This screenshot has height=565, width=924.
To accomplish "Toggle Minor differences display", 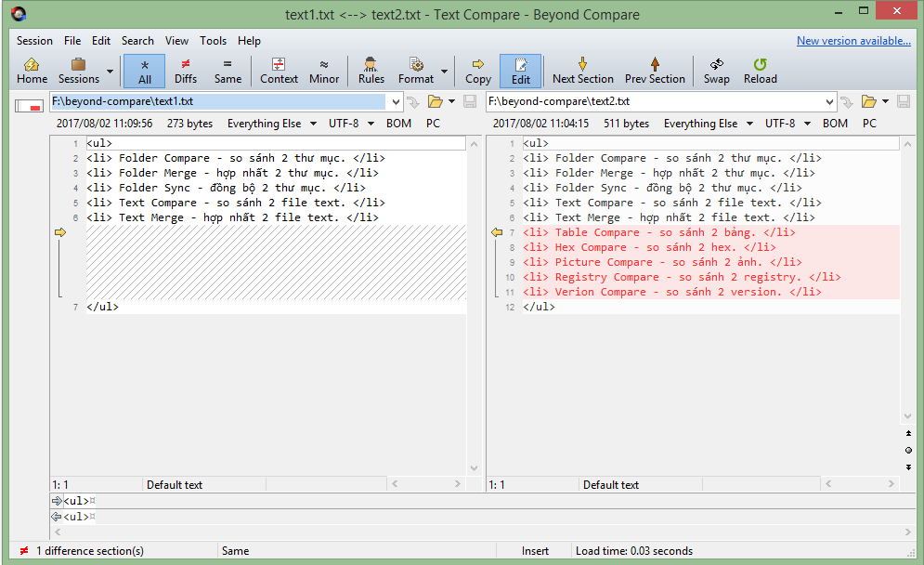I will click(324, 72).
